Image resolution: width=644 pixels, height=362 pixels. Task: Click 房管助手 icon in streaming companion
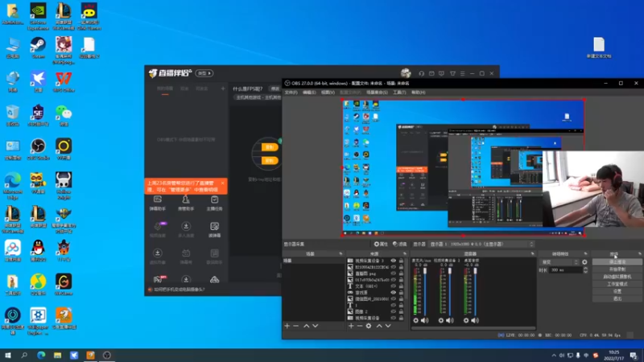186,203
